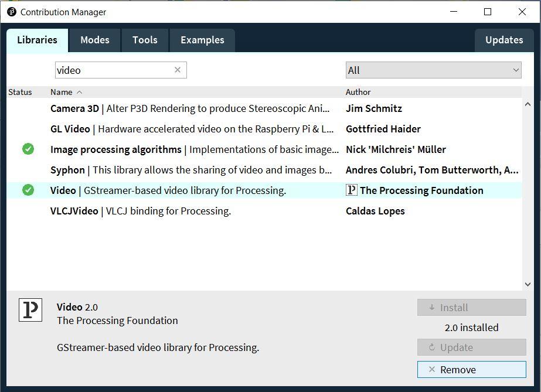
Task: Close the Contribution Manager window
Action: [x=522, y=12]
